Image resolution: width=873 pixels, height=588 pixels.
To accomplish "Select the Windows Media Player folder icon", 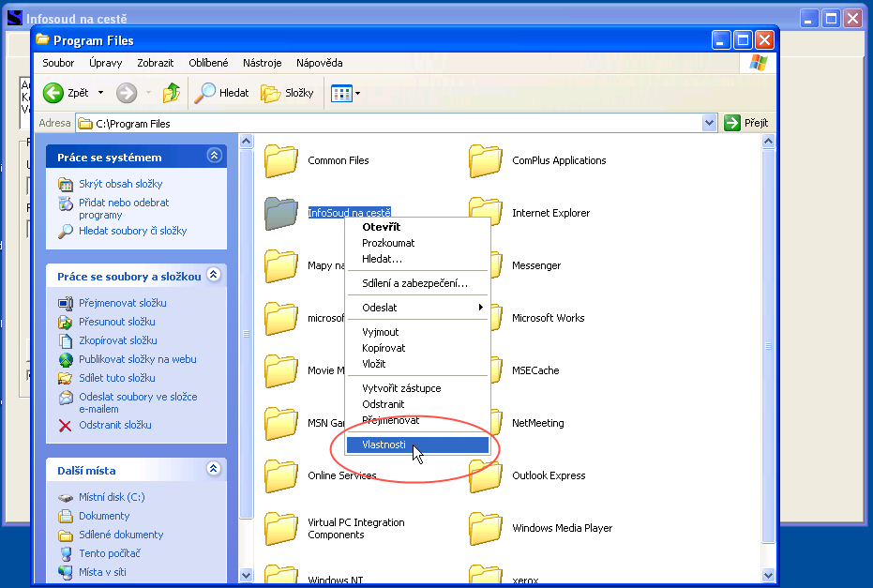I will coord(486,528).
